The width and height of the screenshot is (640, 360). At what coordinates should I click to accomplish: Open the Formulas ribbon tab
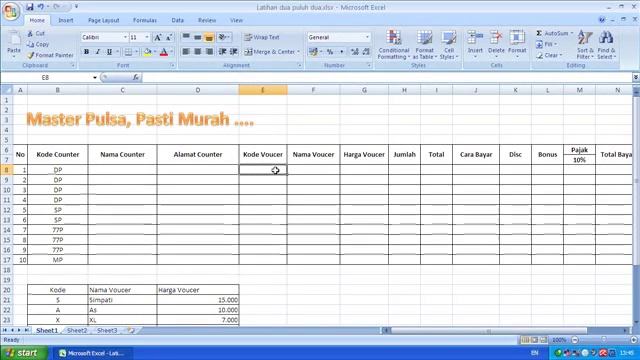click(144, 20)
